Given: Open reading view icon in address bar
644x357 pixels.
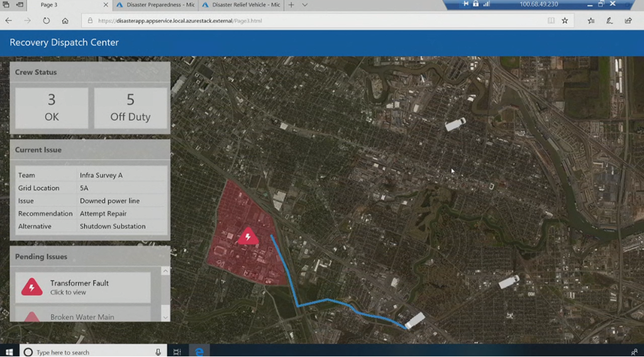Looking at the screenshot, I should click(x=551, y=21).
